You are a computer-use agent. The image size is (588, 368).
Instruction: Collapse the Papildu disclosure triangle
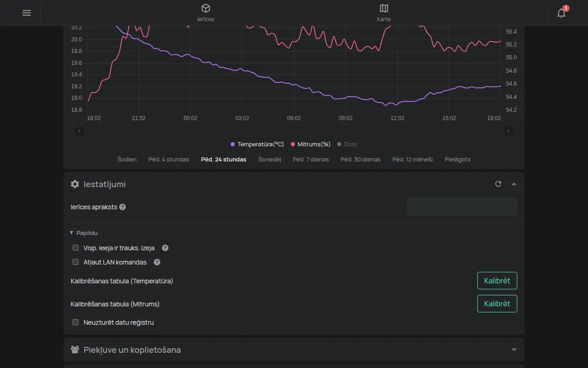coord(72,233)
